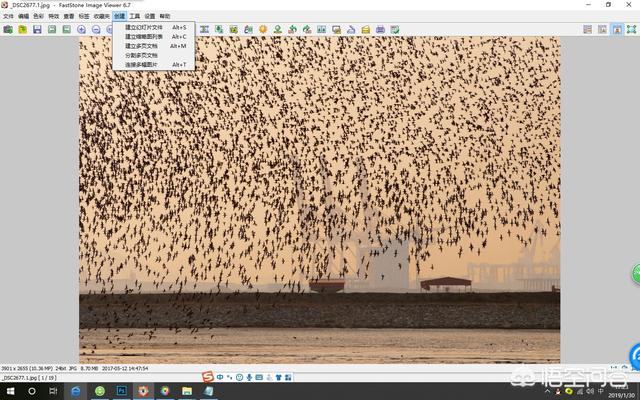This screenshot has width=640, height=400.
Task: Click the printer icon in the toolbar
Action: coord(380,30)
